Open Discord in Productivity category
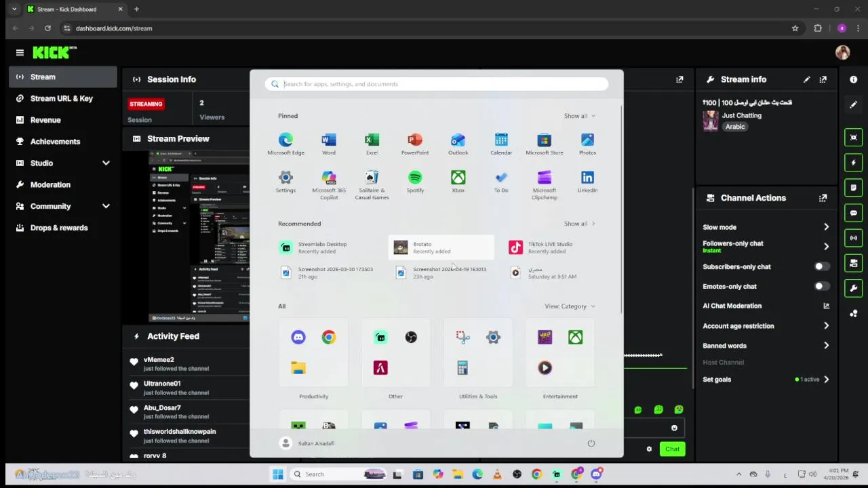 298,337
